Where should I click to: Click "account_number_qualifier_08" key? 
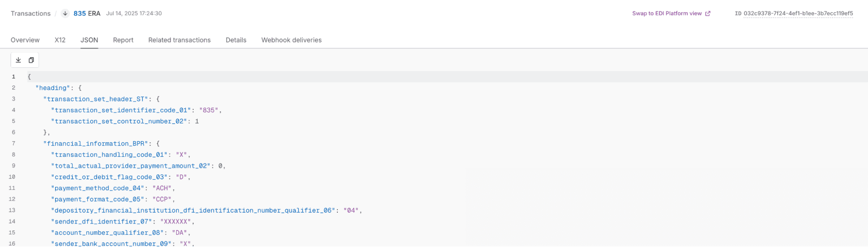[107, 233]
